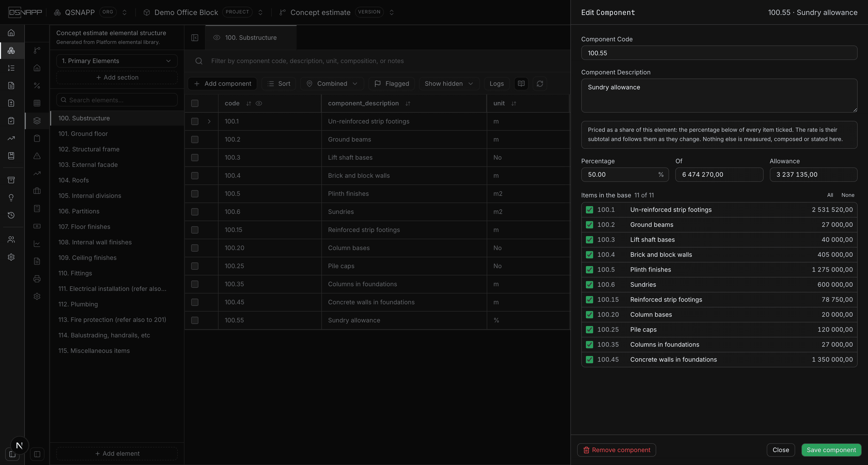868x465 pixels.
Task: Select the 100. Substructure tab
Action: 251,38
